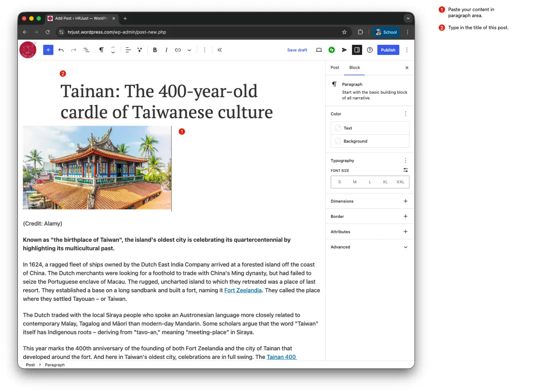Expand the Border panel
The image size is (534, 392).
(x=370, y=216)
